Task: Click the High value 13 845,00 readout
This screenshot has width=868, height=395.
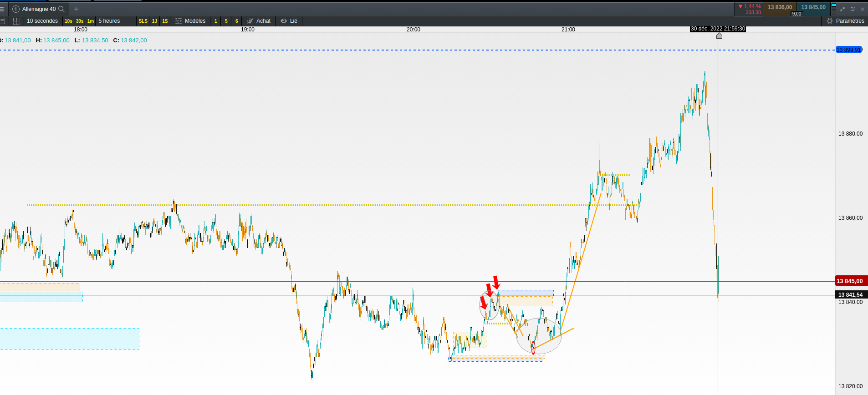Action: [56, 41]
